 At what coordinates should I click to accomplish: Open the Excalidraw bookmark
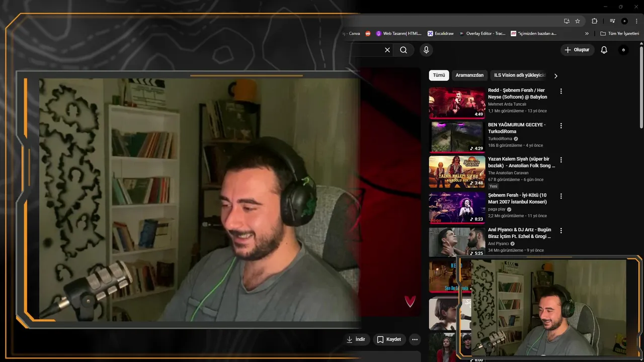point(441,34)
